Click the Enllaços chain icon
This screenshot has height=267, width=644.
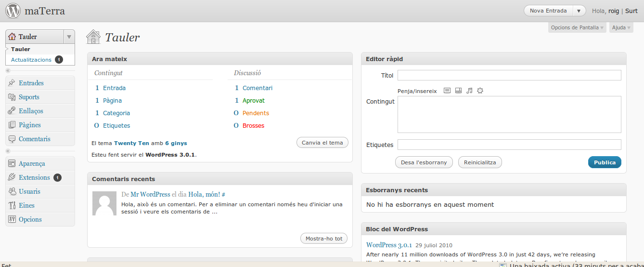click(x=12, y=111)
